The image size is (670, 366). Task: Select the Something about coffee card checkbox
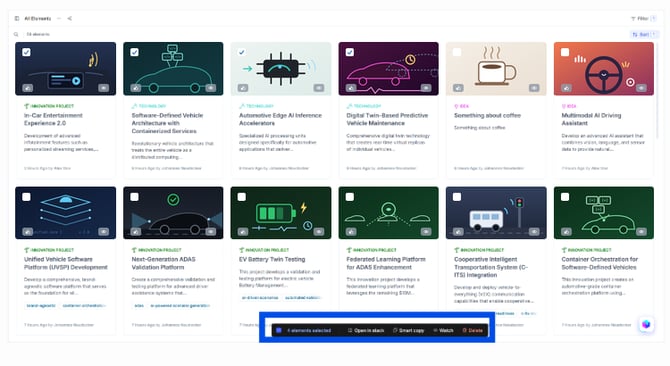point(457,52)
